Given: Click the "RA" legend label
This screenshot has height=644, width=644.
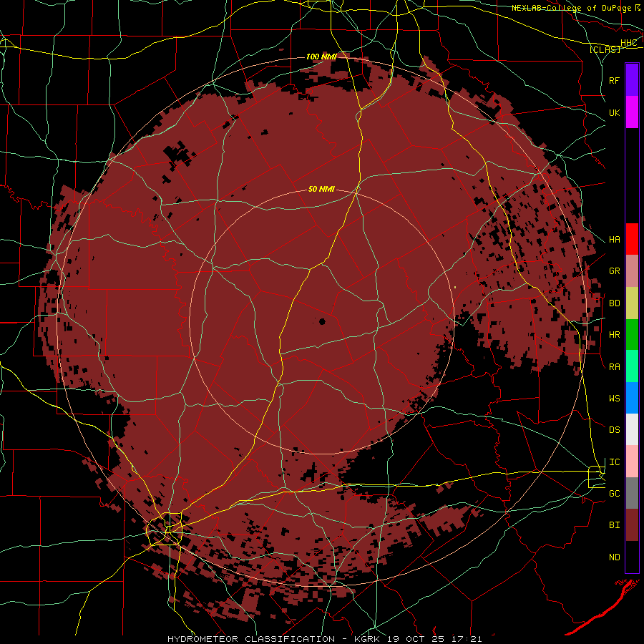Looking at the screenshot, I should [614, 367].
